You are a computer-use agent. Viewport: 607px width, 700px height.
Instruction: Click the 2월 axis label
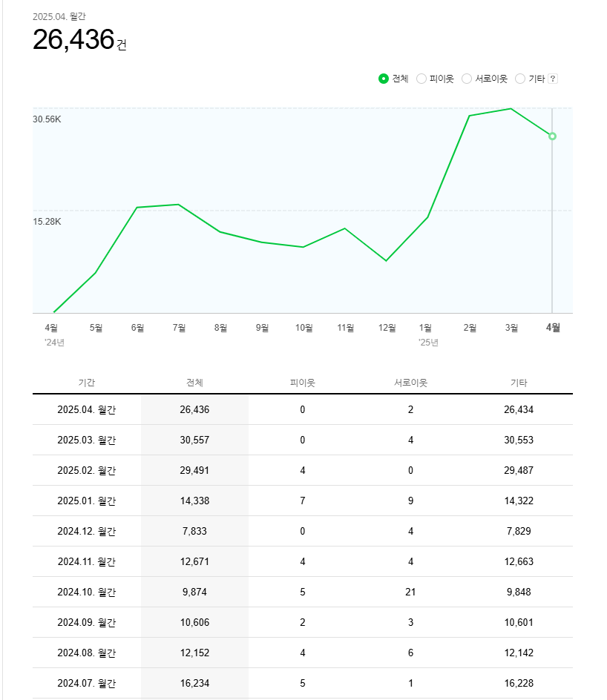click(470, 328)
